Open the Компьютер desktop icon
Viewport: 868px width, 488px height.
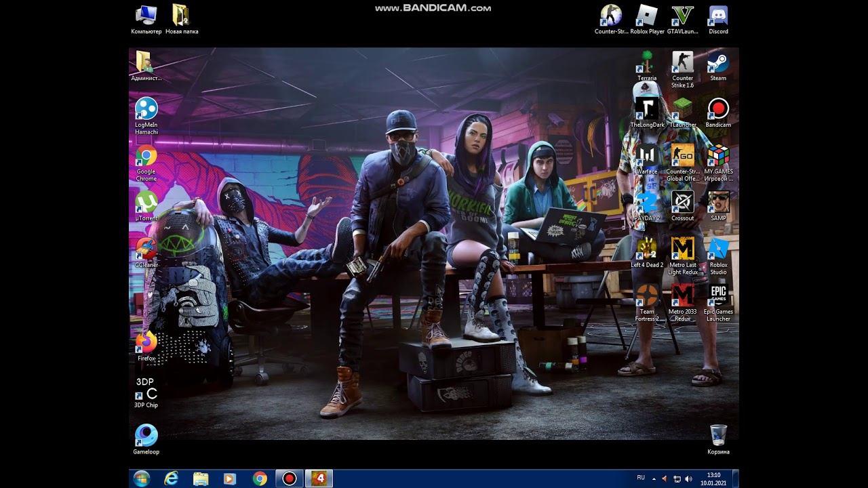coord(146,20)
